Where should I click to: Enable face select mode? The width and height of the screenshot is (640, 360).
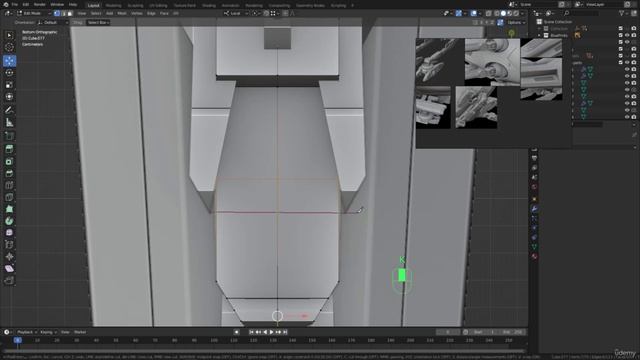click(69, 13)
